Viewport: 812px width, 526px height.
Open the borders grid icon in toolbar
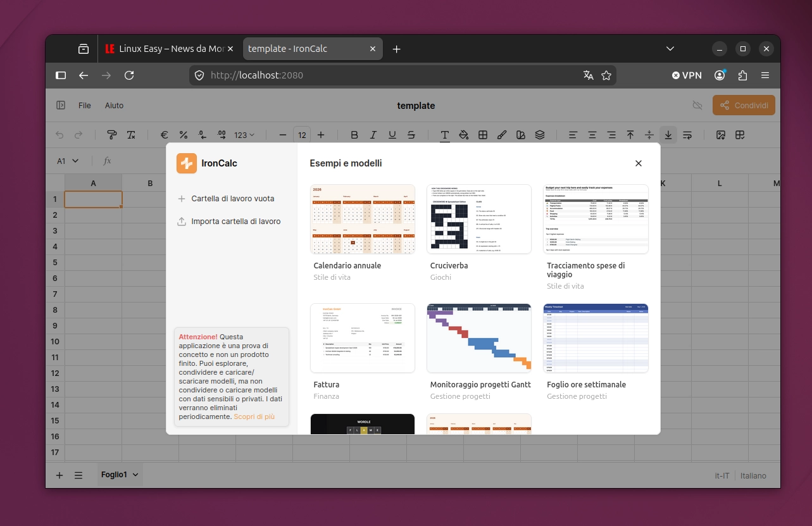pyautogui.click(x=483, y=135)
